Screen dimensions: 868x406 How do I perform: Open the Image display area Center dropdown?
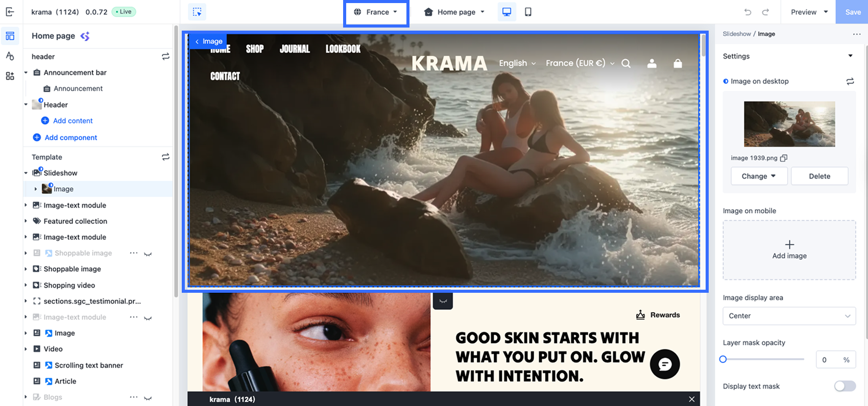pyautogui.click(x=789, y=316)
